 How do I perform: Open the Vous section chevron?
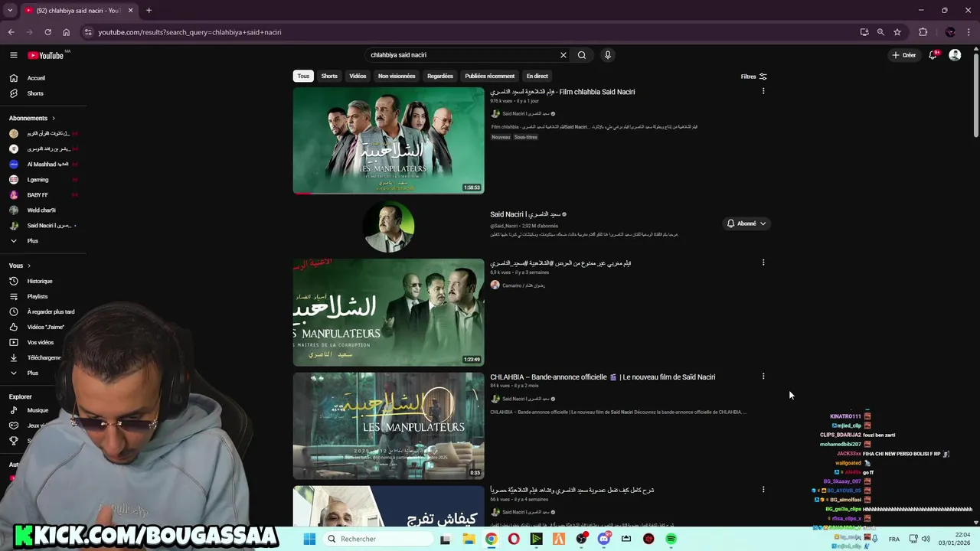click(x=29, y=266)
